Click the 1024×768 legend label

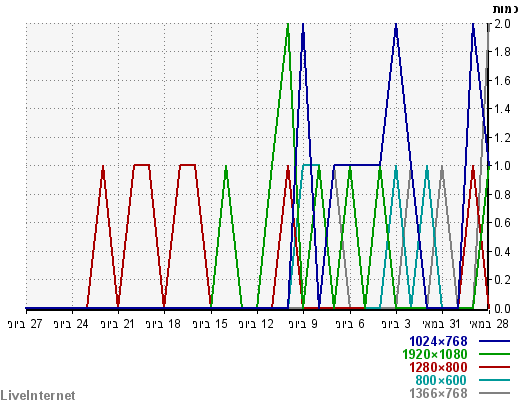pos(438,341)
